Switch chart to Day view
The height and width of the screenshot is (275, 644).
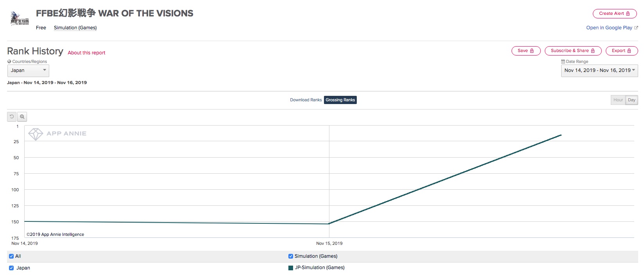(x=632, y=100)
